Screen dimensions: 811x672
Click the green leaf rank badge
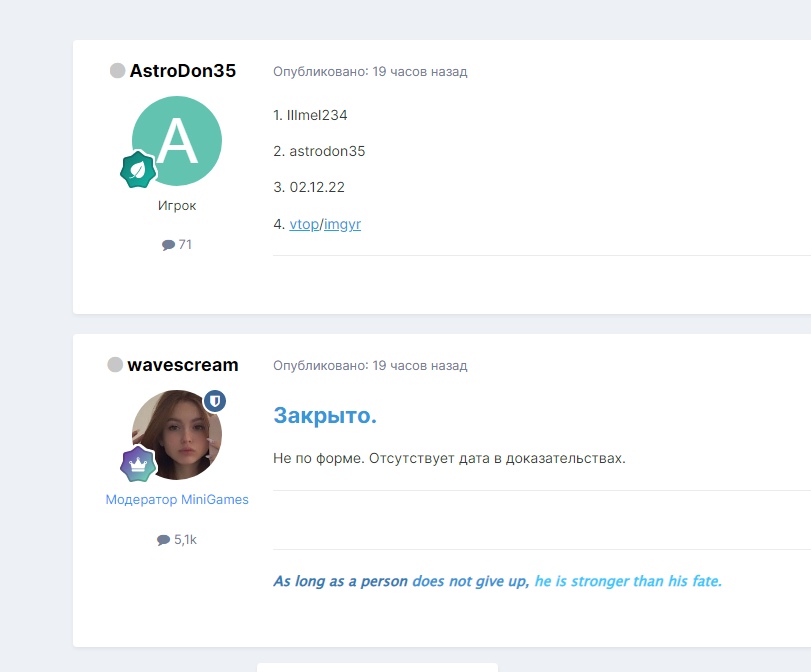tap(137, 170)
